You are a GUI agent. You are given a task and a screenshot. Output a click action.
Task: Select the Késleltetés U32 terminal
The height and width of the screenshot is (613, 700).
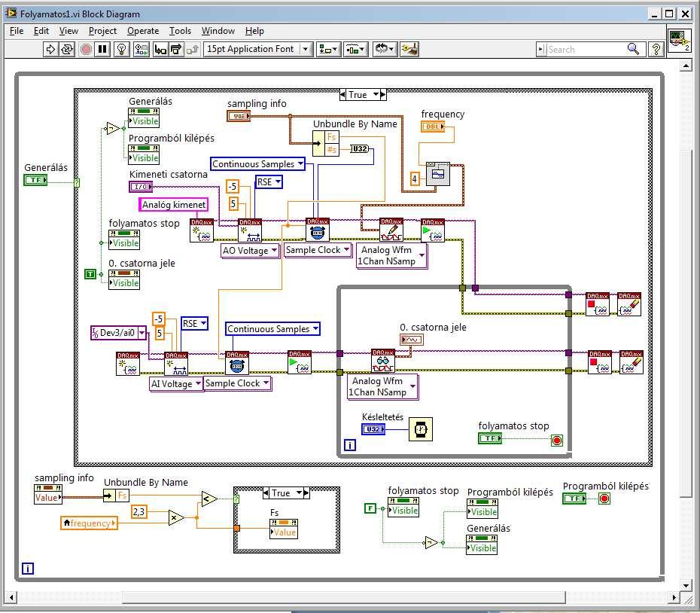373,429
